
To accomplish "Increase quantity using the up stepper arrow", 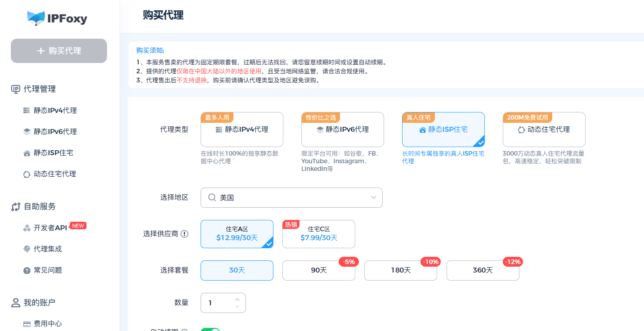I will [237, 299].
